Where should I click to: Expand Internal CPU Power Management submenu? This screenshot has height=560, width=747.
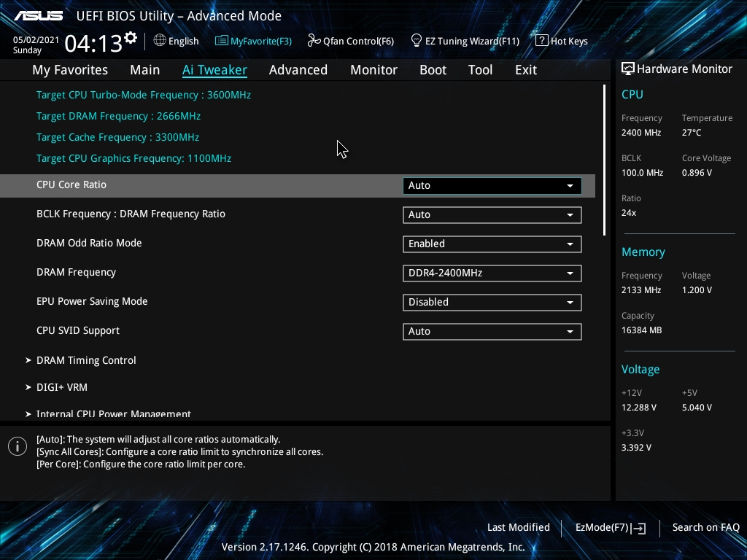tap(113, 414)
